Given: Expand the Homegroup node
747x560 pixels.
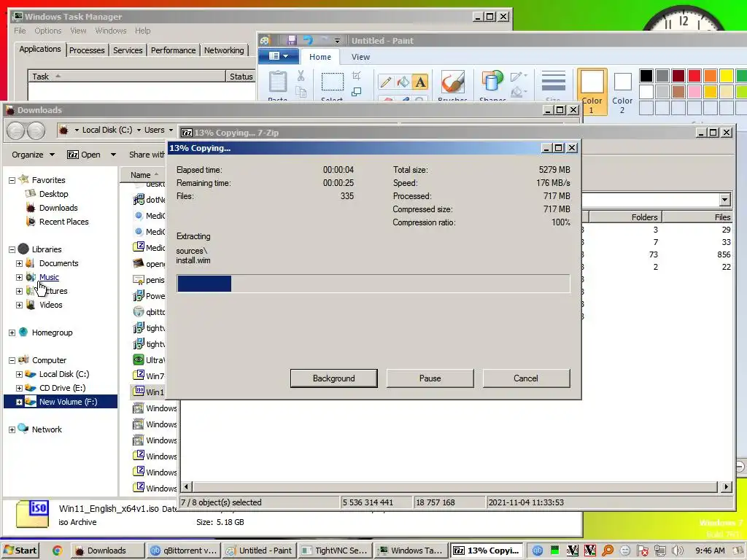Looking at the screenshot, I should click(x=12, y=332).
